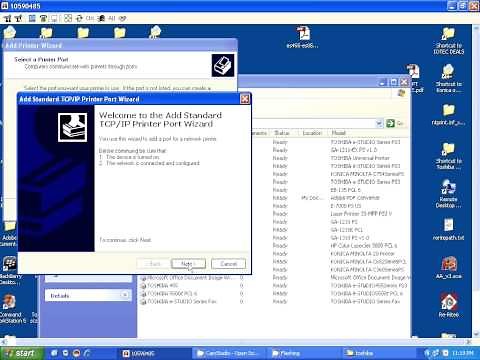Click the third quick launch icon beside Start
Image resolution: width=480 pixels, height=360 pixels.
tap(76, 353)
